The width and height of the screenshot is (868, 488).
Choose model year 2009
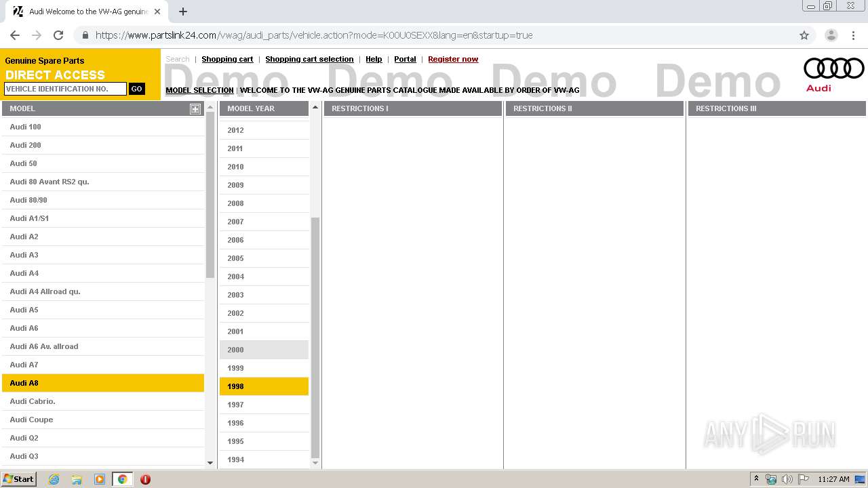(x=264, y=185)
